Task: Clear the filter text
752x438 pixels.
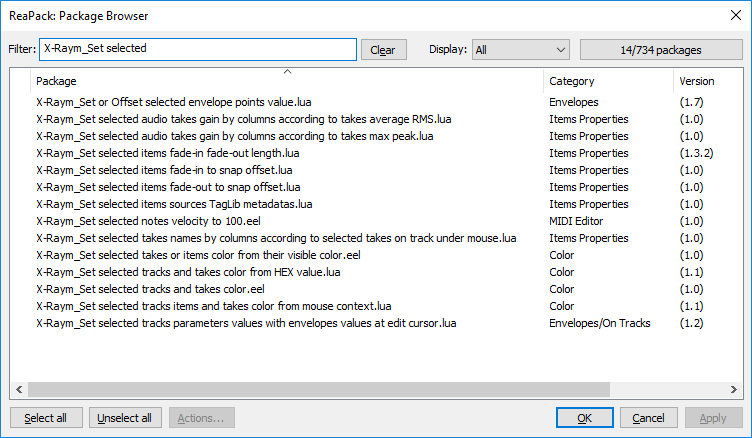Action: (x=383, y=50)
